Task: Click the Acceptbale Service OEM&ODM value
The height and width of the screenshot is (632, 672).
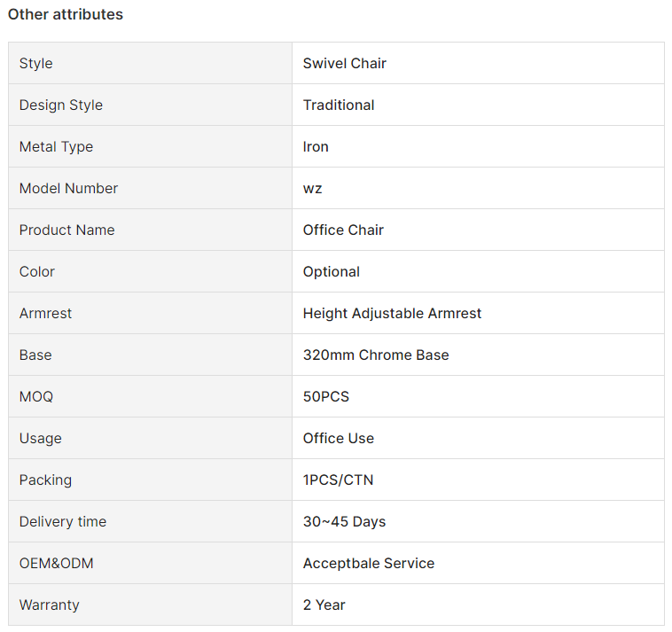Action: click(369, 563)
